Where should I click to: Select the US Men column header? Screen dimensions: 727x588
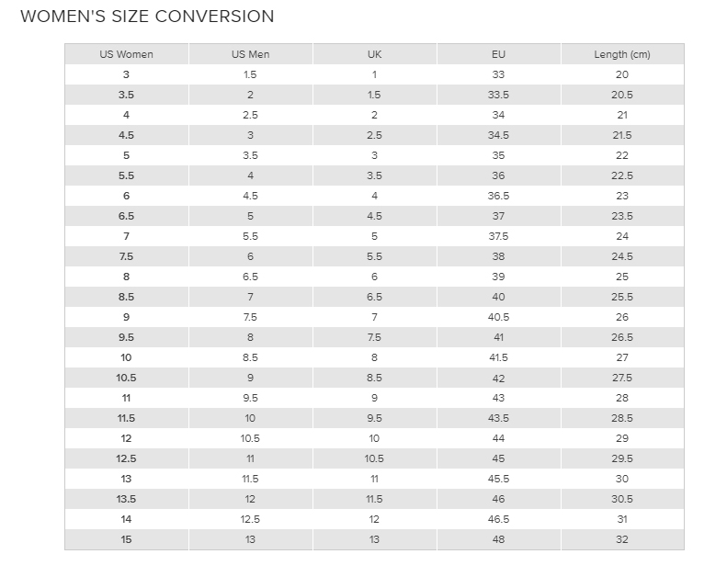point(250,54)
